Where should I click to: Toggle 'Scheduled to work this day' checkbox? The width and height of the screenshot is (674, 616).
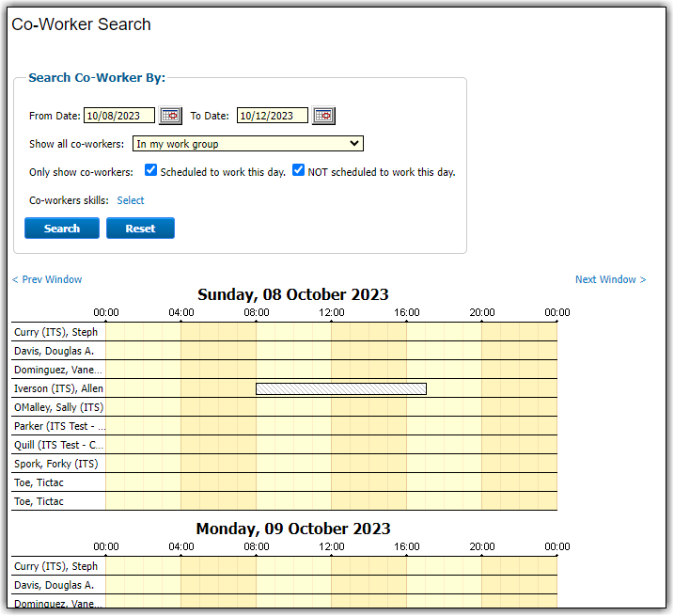pyautogui.click(x=150, y=170)
